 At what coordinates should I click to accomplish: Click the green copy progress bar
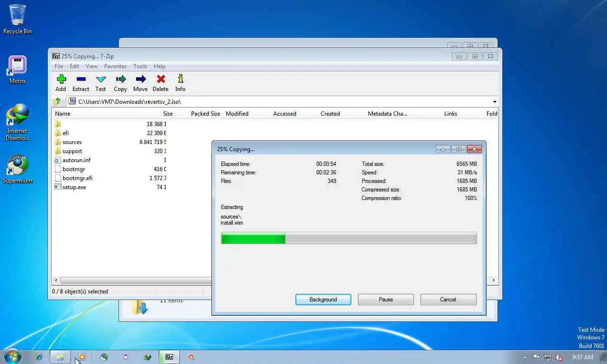click(x=349, y=238)
